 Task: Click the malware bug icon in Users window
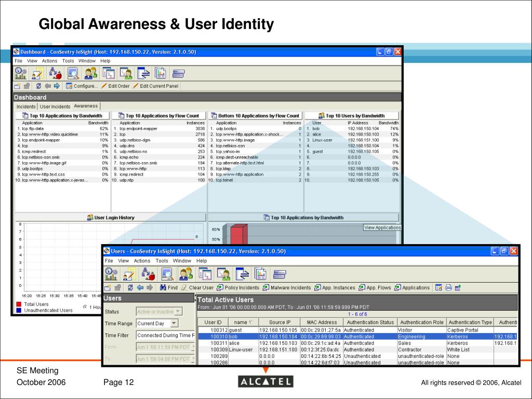148,274
